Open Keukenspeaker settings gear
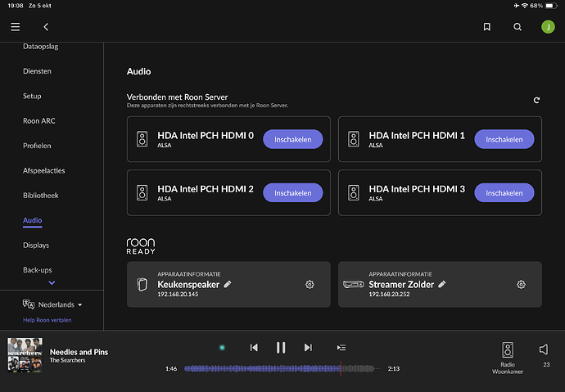Viewport: 565px width, 392px height. pyautogui.click(x=310, y=284)
